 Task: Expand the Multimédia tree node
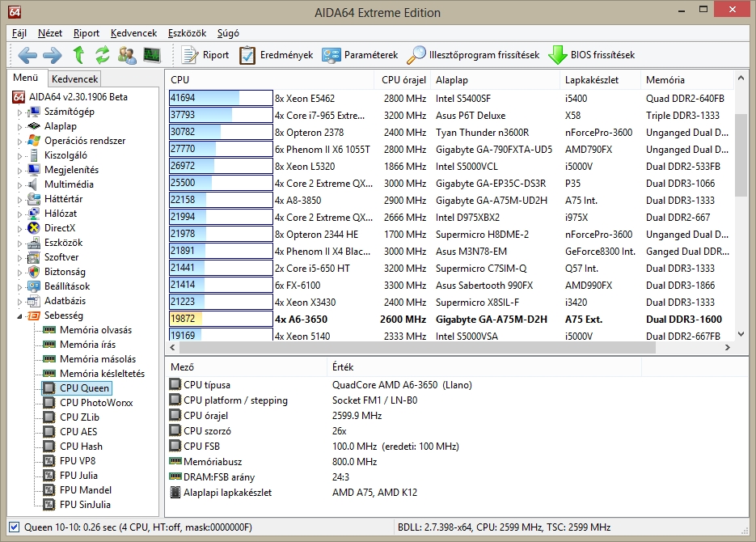tap(19, 184)
